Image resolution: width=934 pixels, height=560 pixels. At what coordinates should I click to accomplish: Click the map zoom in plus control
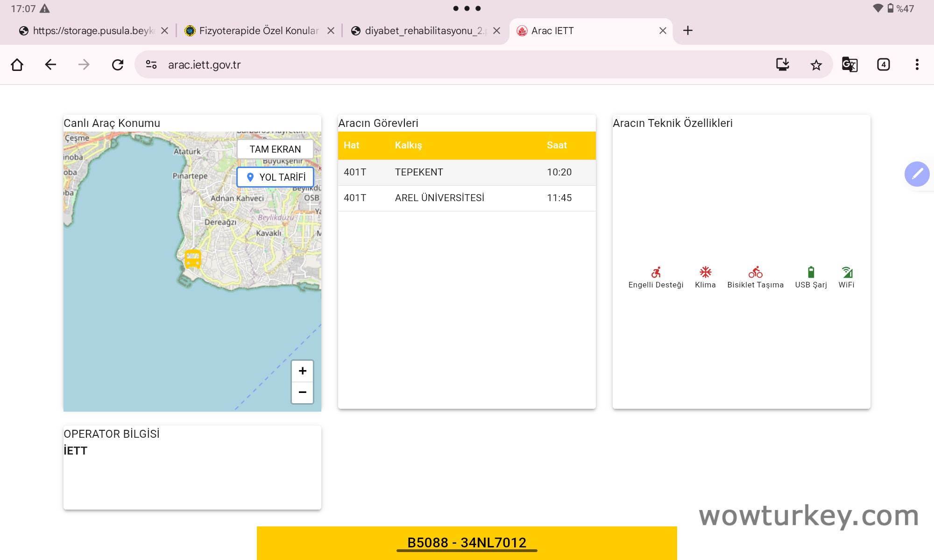tap(302, 371)
